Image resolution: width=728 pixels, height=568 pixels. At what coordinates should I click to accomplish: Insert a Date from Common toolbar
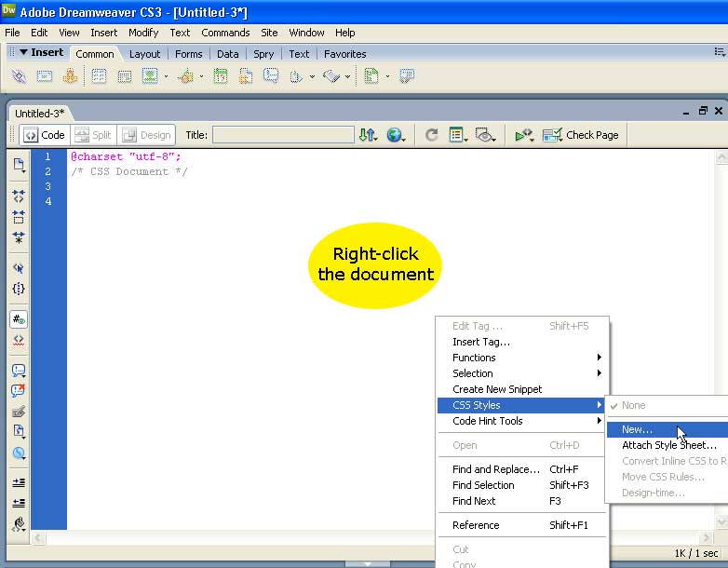(221, 75)
